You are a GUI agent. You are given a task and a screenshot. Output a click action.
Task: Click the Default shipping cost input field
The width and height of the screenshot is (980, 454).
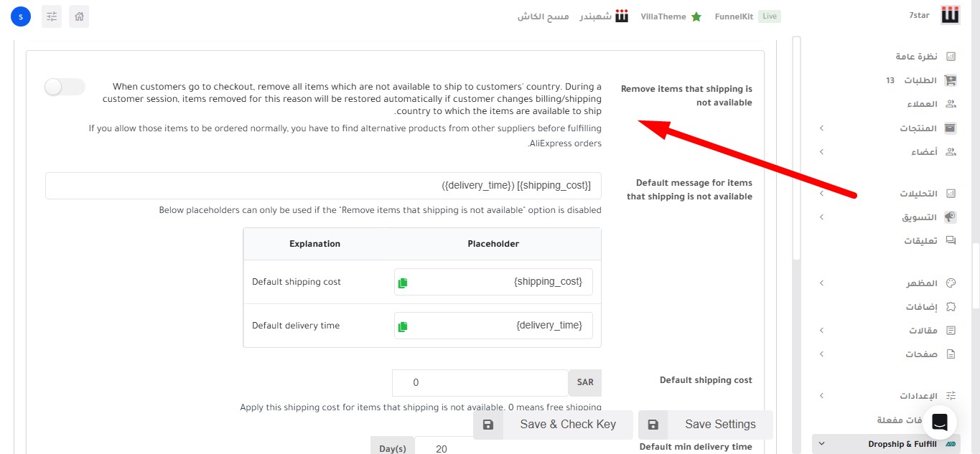coord(480,383)
